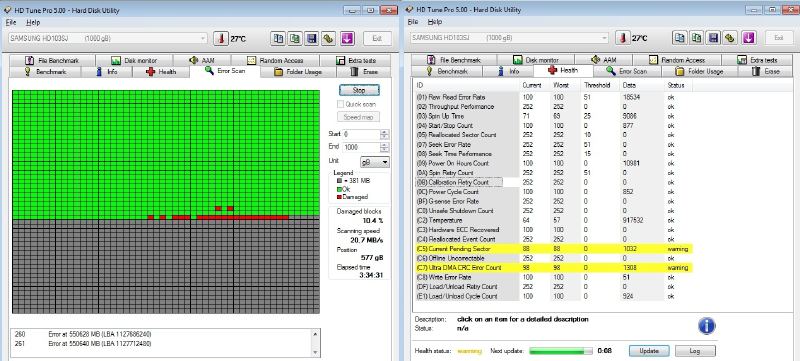
Task: Click purple minimize-to-tray arrow in Error Scan window
Action: point(347,38)
